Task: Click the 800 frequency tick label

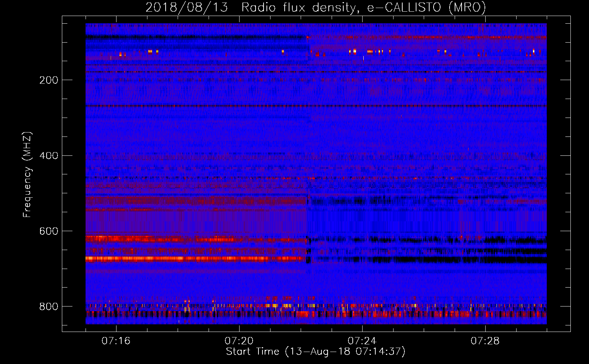Action: pos(48,306)
